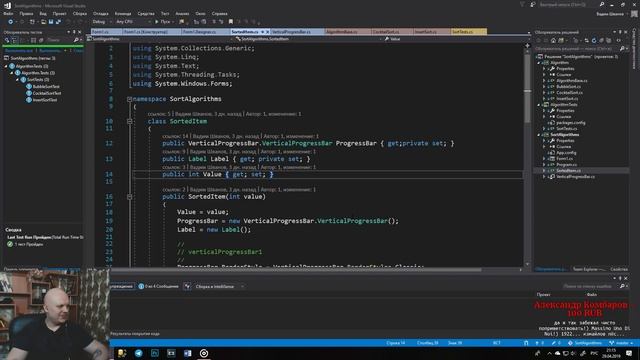The image size is (640, 360).
Task: Select packages.config in Solution Explorer
Action: coord(571,122)
